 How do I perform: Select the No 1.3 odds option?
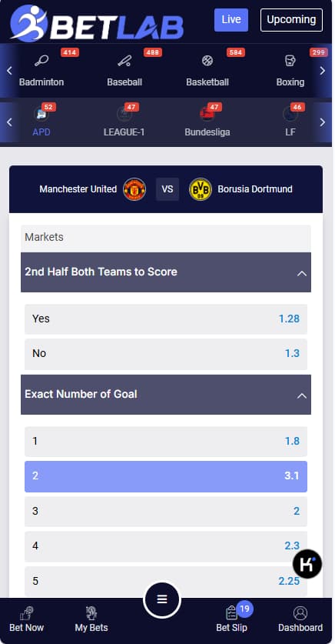pos(166,354)
